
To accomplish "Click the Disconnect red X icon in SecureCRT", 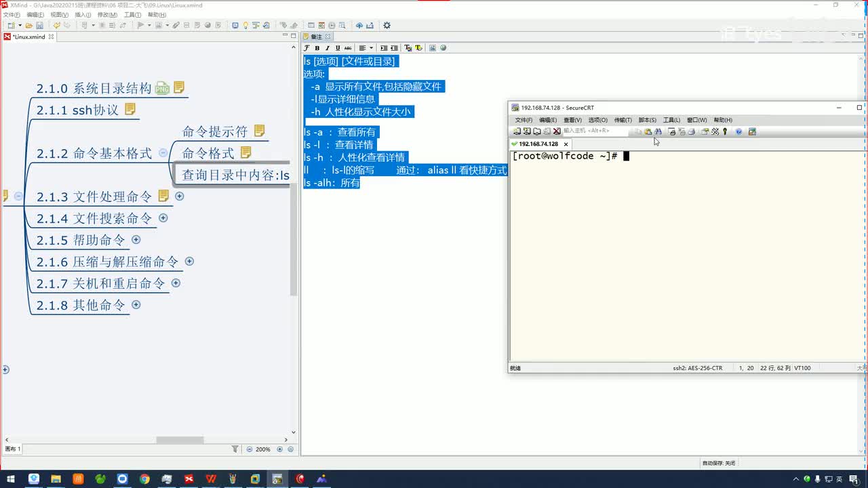I will [x=557, y=131].
